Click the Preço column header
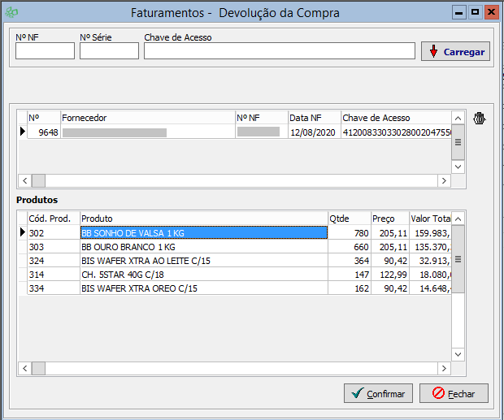This screenshot has height=420, width=504. pyautogui.click(x=389, y=219)
